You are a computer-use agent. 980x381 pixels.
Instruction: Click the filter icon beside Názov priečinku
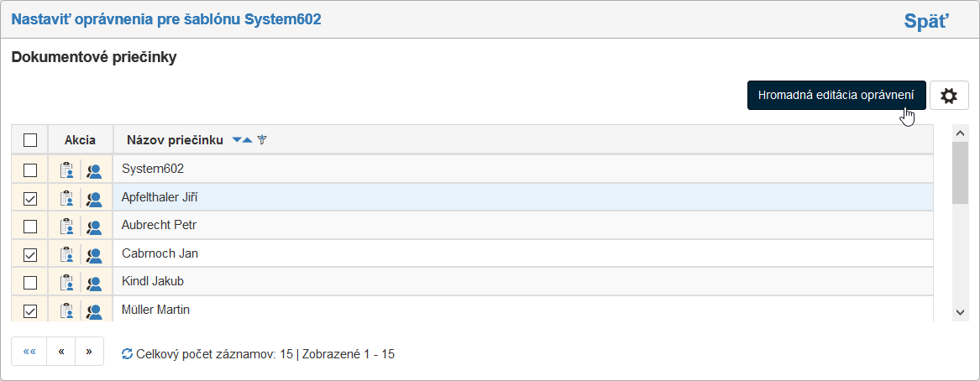(262, 140)
